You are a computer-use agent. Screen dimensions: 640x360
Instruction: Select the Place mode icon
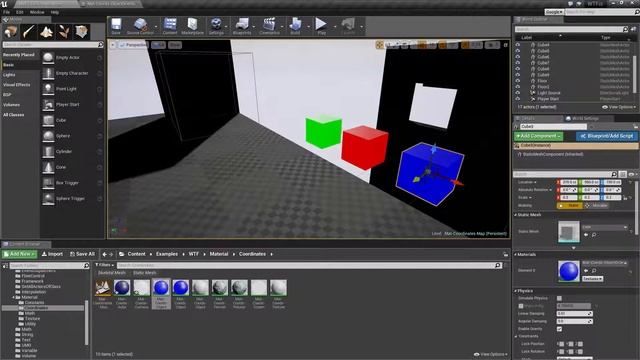pyautogui.click(x=11, y=31)
